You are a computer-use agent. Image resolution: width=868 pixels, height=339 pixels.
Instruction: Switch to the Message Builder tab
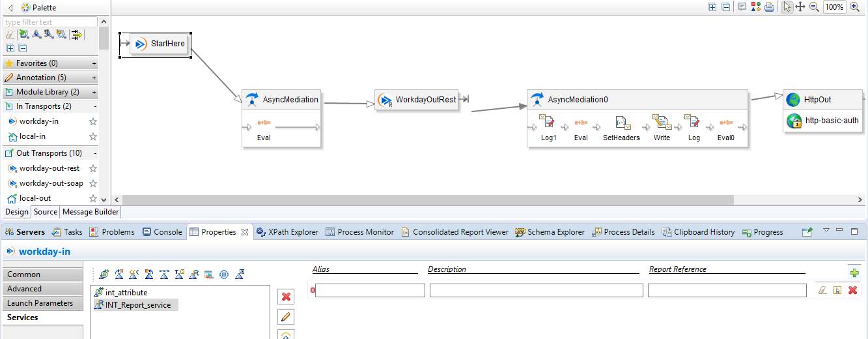91,212
